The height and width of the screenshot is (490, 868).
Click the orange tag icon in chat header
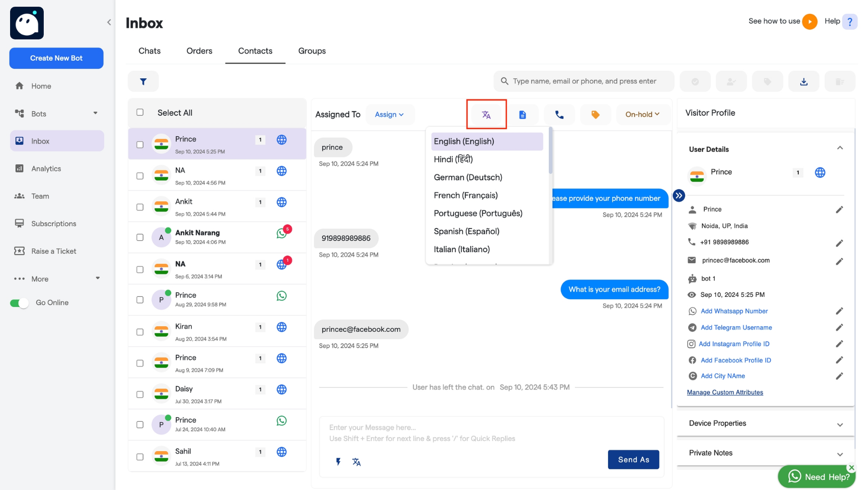595,115
